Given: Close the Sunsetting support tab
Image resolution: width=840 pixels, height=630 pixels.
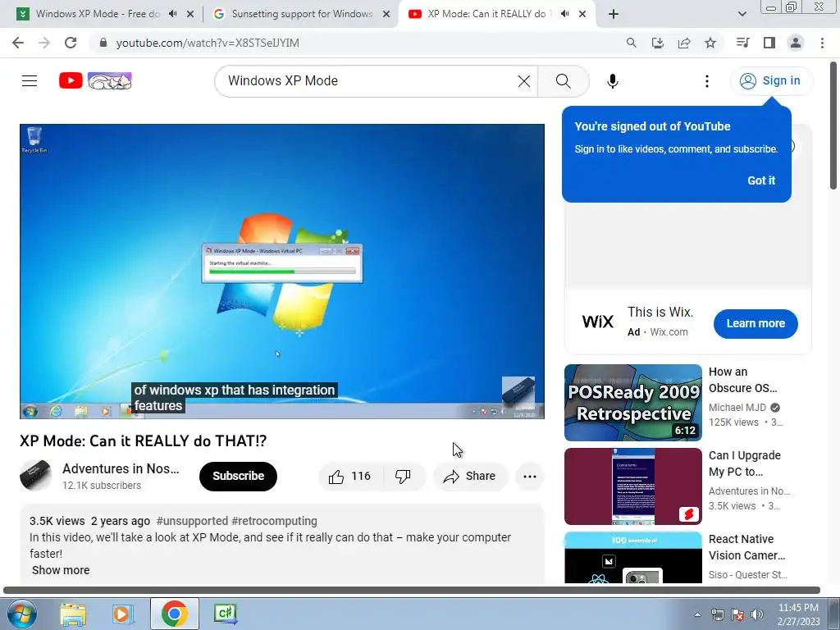Looking at the screenshot, I should (386, 14).
